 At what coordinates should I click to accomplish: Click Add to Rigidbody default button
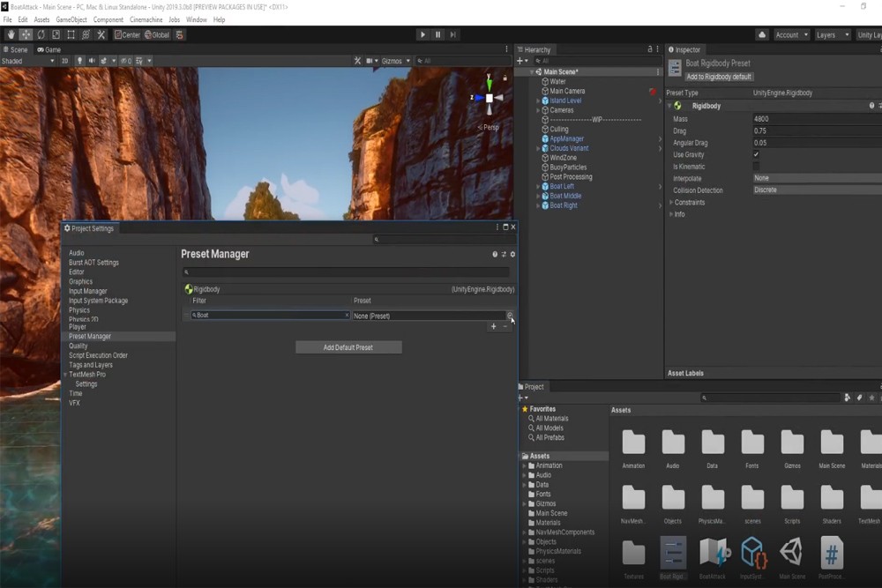coord(719,77)
